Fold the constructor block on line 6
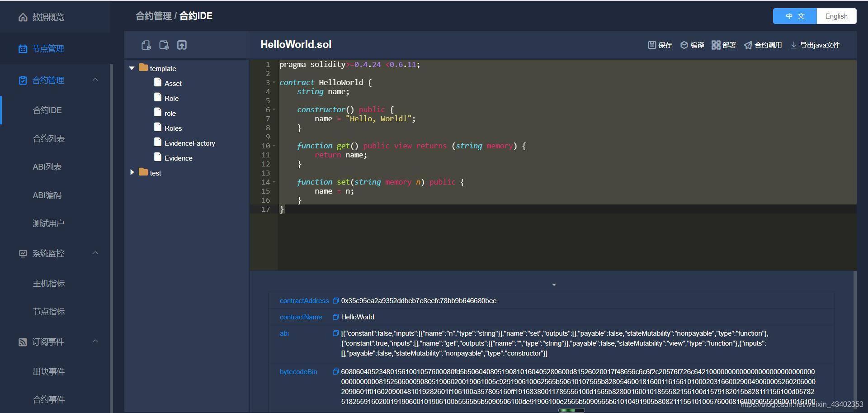Viewport: 868px width, 413px height. point(274,110)
